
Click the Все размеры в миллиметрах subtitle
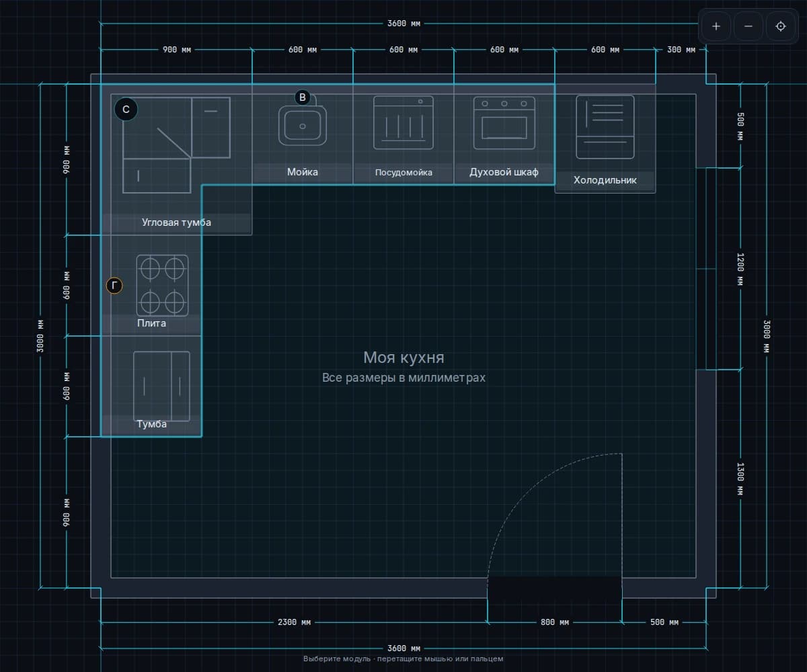click(x=403, y=378)
